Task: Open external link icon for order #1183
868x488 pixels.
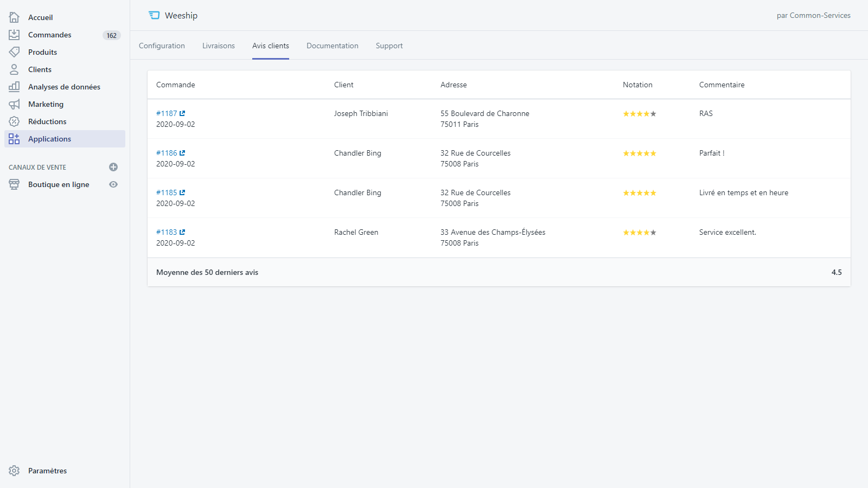Action: (182, 232)
